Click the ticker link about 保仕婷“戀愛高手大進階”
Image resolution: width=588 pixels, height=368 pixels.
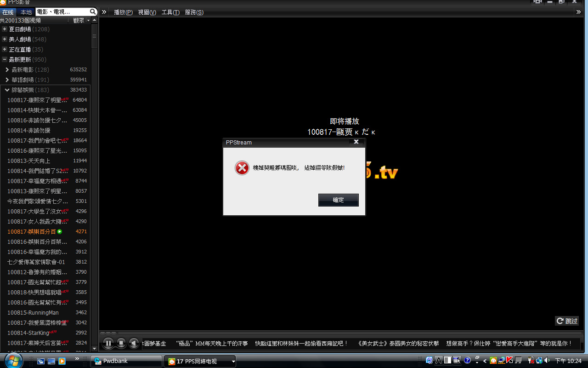(509, 343)
